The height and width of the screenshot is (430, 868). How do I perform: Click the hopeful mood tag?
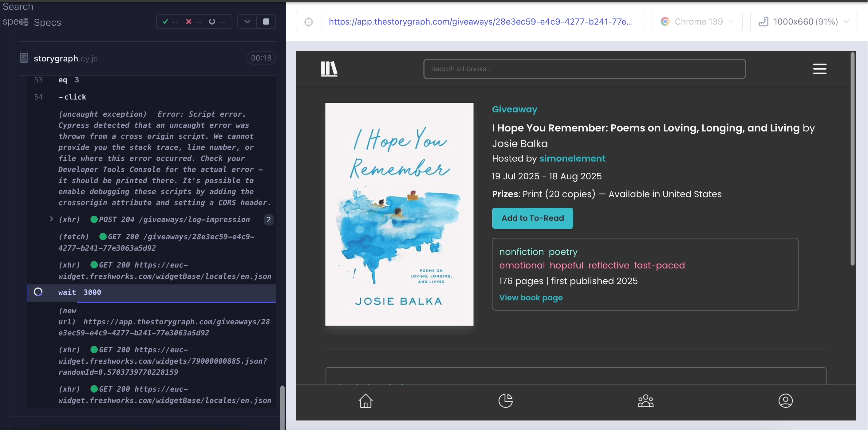click(566, 265)
